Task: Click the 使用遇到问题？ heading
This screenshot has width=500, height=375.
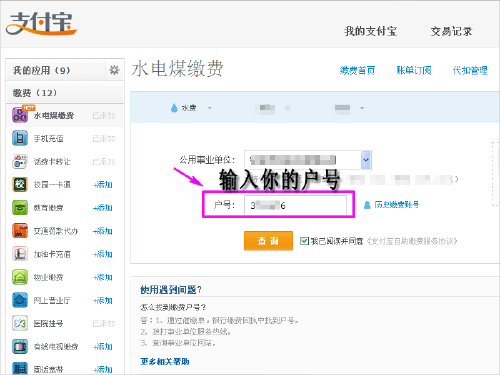Action: [171, 290]
